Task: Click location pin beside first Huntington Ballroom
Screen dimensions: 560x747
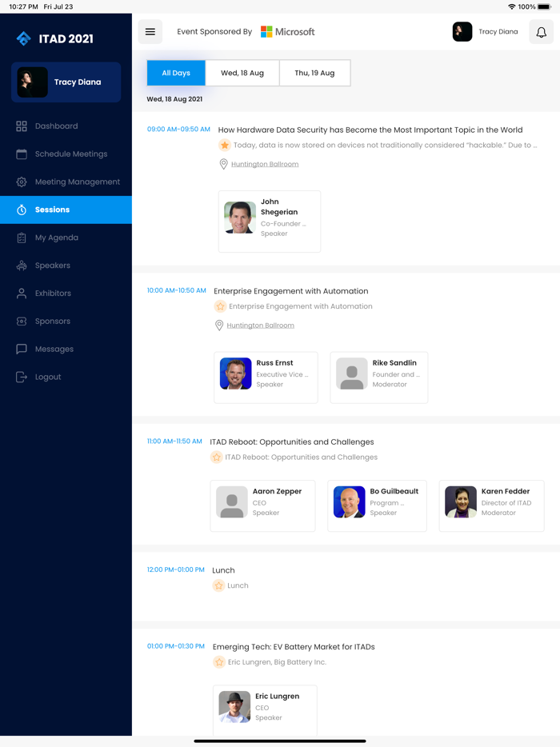Action: pos(223,164)
